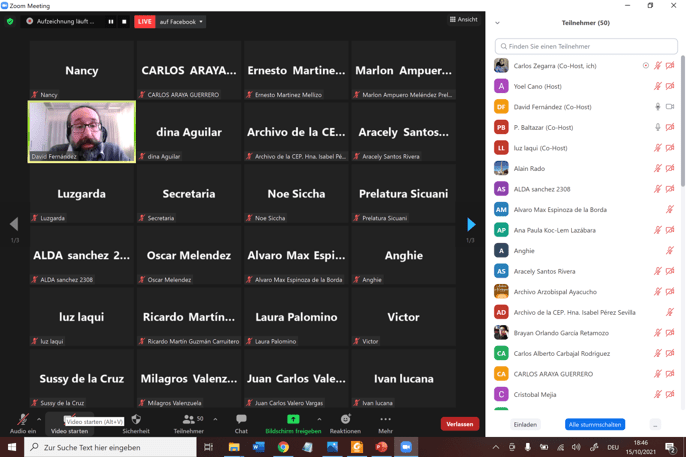The width and height of the screenshot is (686, 457).
Task: Click the Verlassen button
Action: 459,424
